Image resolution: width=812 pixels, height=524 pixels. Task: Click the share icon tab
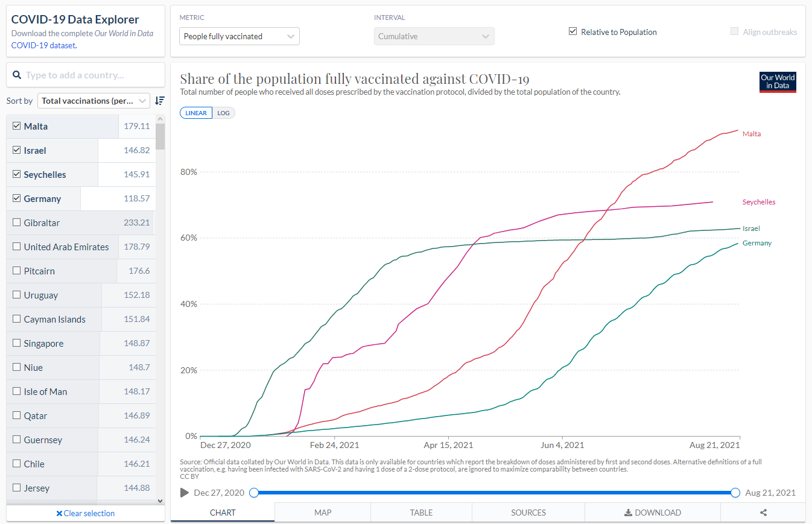click(763, 513)
